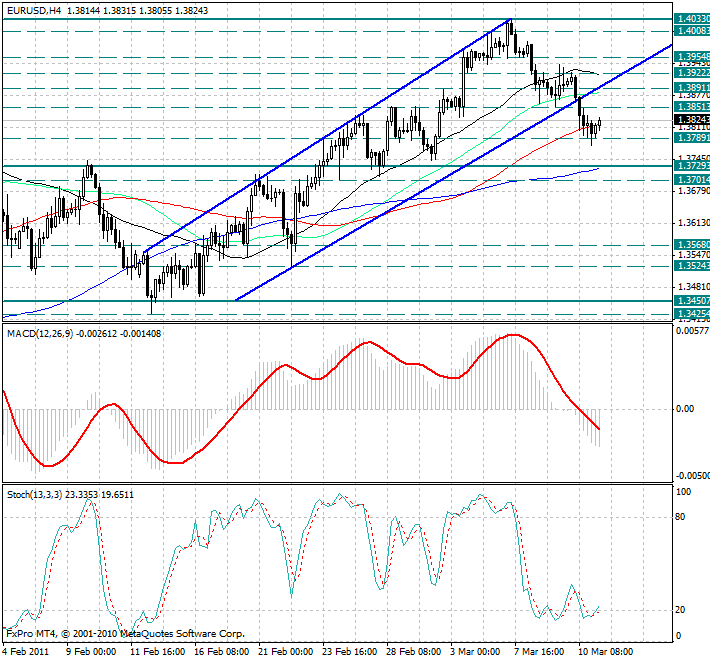Click the 100 stochastic scale value

click(683, 492)
